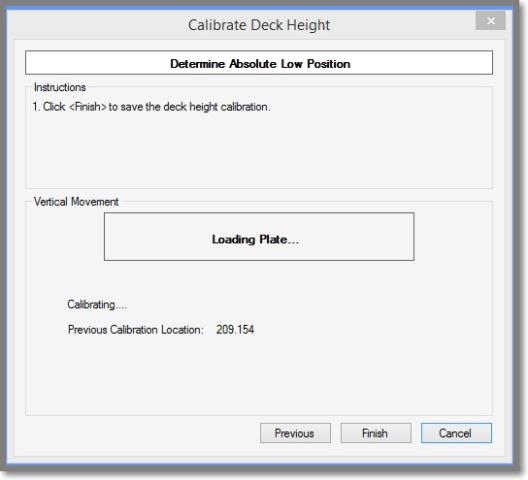This screenshot has width=528, height=480.
Task: Click the save deck height calibration instruction
Action: pos(152,107)
